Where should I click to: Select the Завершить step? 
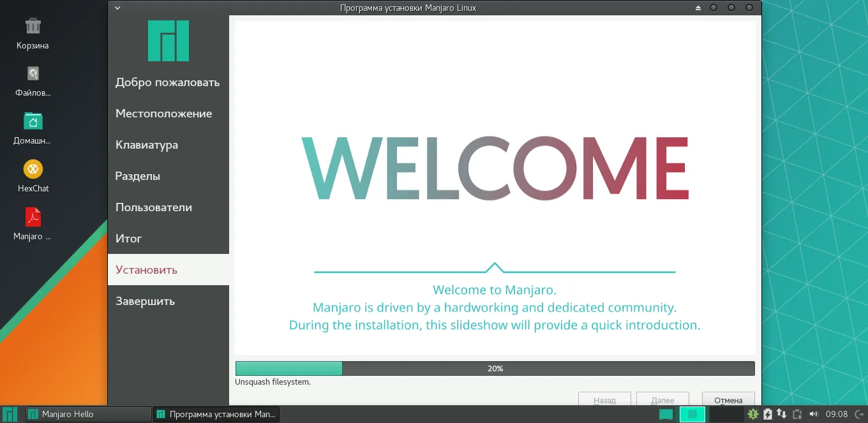point(168,301)
